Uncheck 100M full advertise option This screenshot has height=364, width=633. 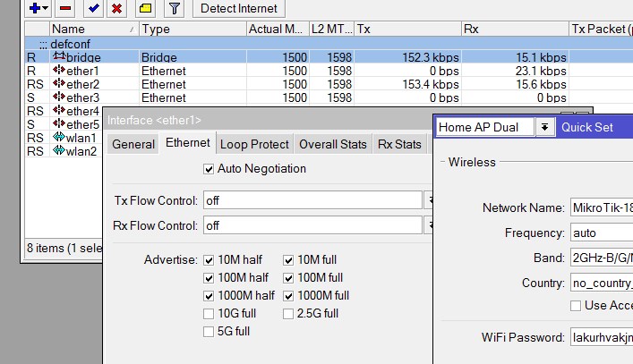click(x=288, y=278)
